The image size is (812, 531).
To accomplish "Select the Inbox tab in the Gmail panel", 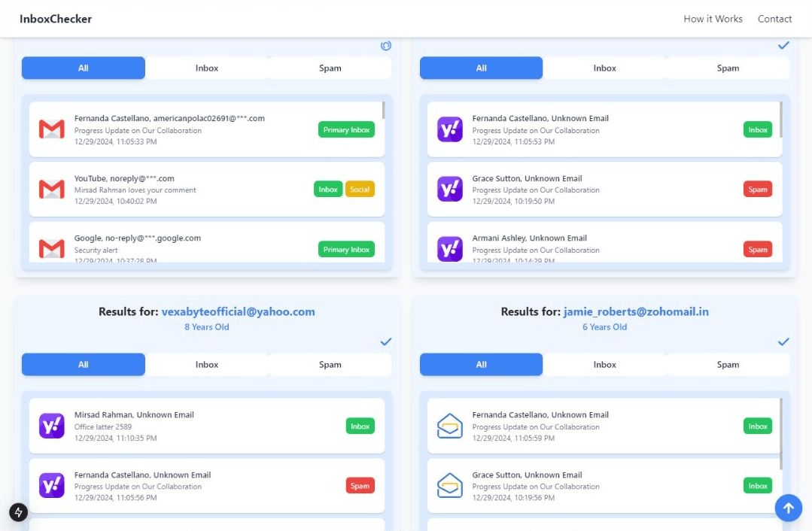I will 206,68.
